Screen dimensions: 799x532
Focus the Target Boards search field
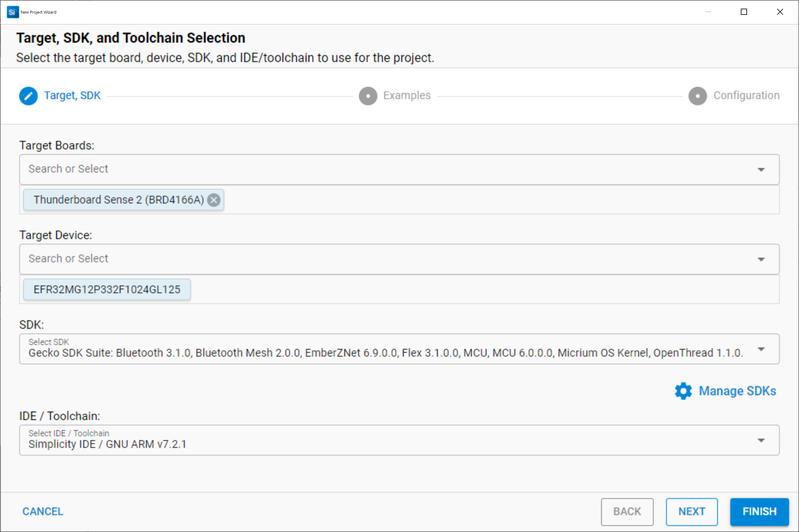pyautogui.click(x=399, y=169)
